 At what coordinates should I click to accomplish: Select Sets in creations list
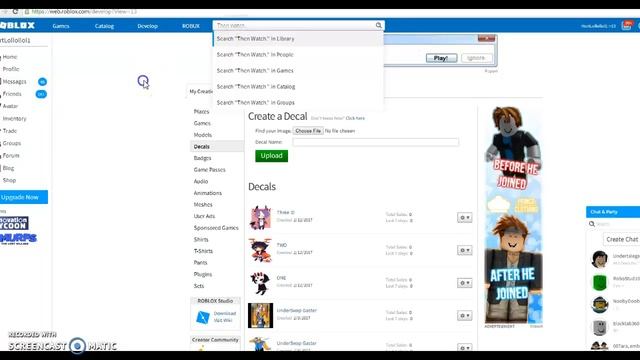click(199, 286)
